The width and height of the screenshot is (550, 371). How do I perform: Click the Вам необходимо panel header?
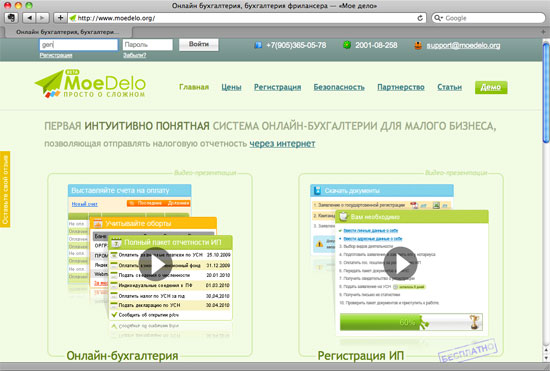(x=412, y=217)
